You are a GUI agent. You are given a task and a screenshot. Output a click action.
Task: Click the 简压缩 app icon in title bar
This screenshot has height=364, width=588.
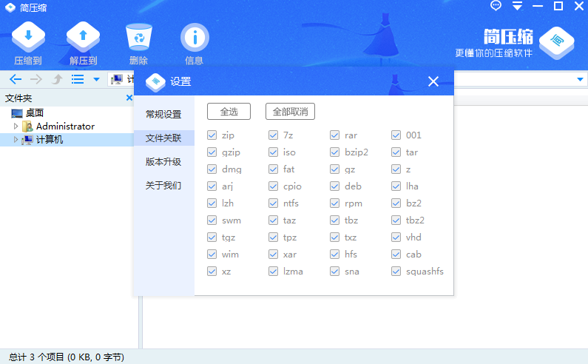pos(10,7)
